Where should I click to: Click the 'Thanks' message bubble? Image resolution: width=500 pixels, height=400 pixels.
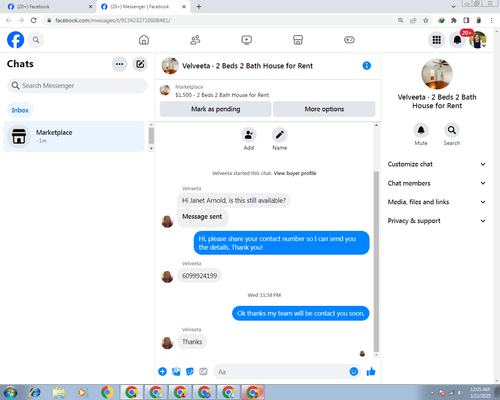point(192,342)
